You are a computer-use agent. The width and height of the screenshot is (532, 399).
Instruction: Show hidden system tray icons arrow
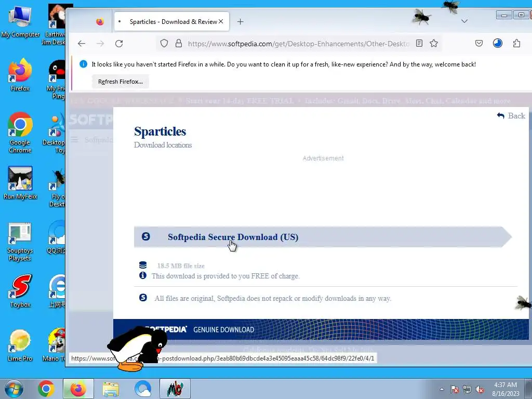click(442, 389)
